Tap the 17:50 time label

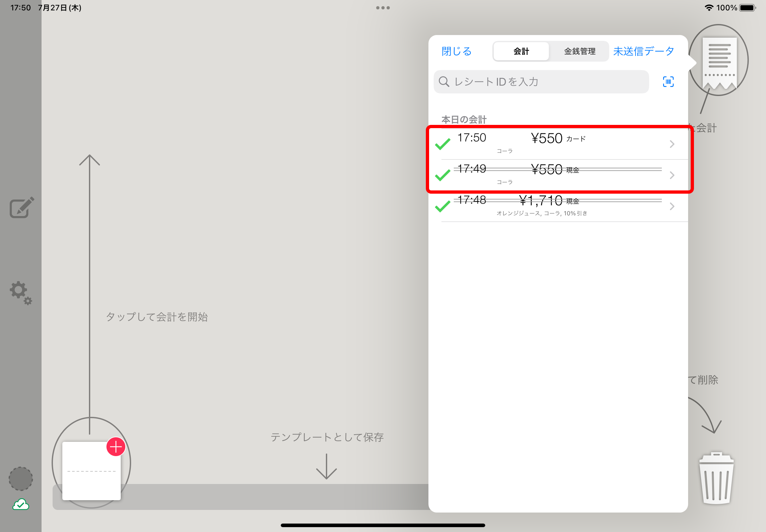tap(472, 138)
